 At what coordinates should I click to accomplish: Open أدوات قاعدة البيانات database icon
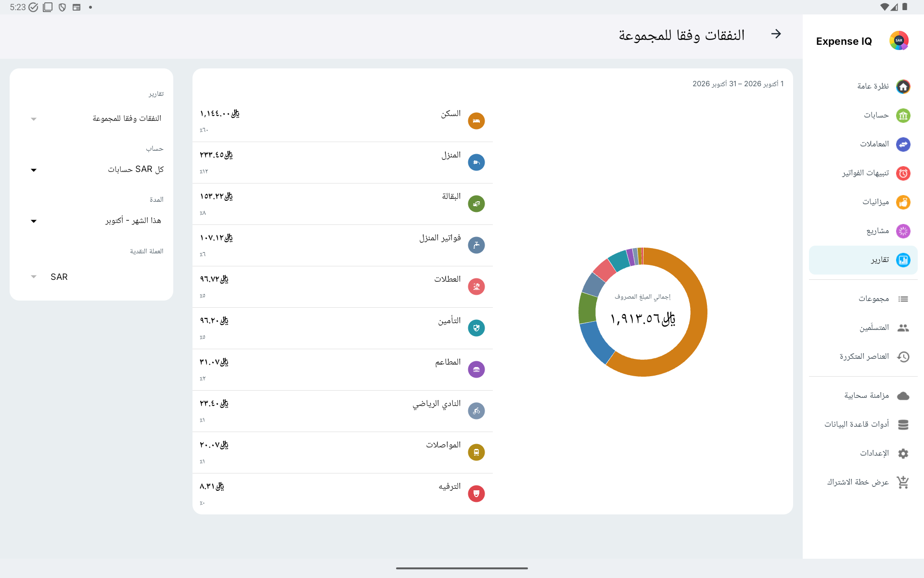tap(903, 424)
